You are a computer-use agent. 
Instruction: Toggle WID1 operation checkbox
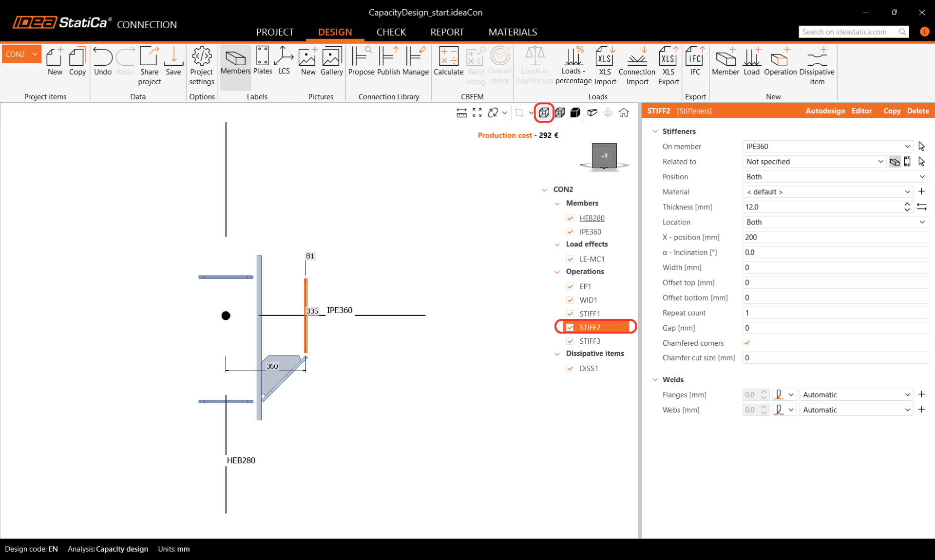570,300
